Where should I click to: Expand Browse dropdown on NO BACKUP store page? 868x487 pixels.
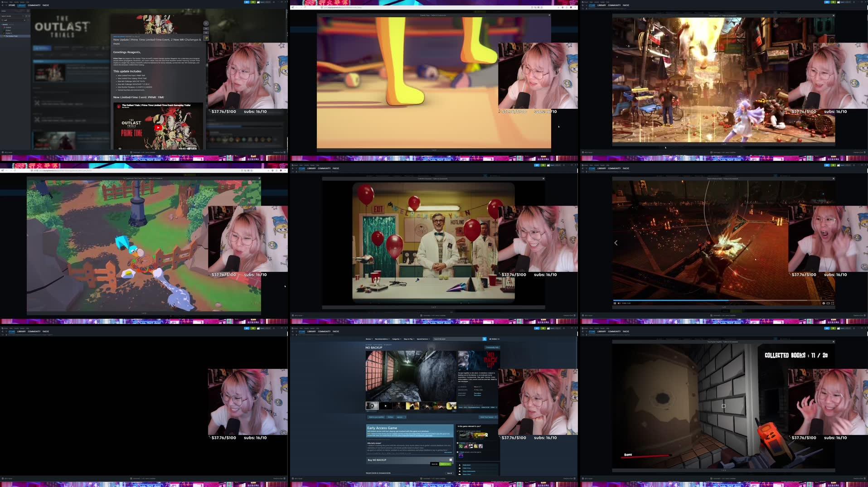point(369,339)
